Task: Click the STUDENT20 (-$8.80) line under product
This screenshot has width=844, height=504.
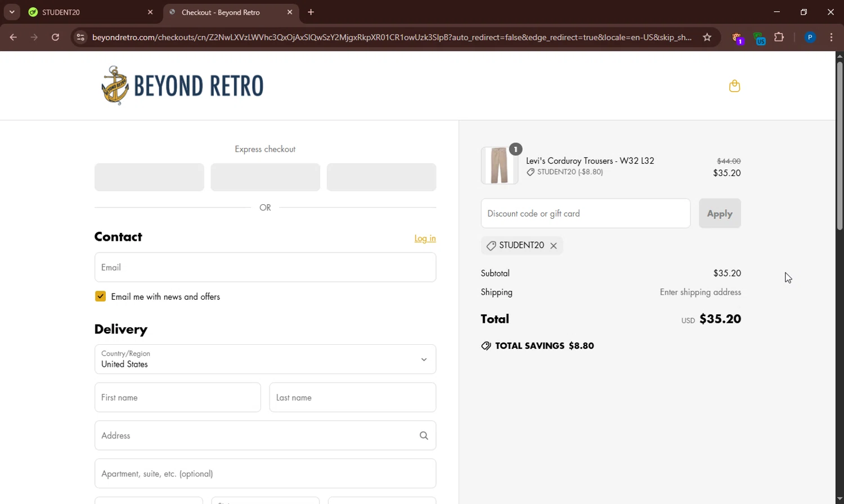Action: coord(564,172)
